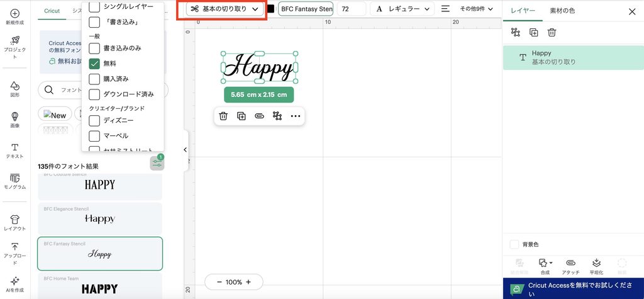The image size is (644, 299).
Task: Select the テキスト text tool
Action: pos(15,150)
